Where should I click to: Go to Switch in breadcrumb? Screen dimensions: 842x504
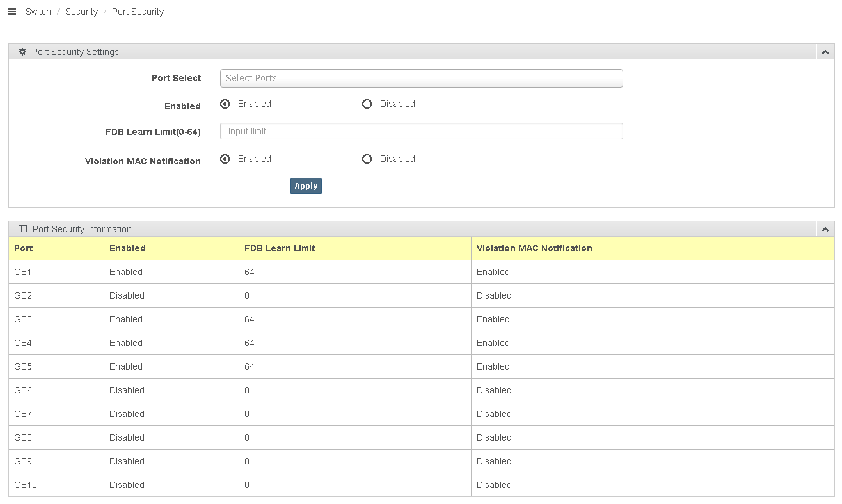point(38,12)
